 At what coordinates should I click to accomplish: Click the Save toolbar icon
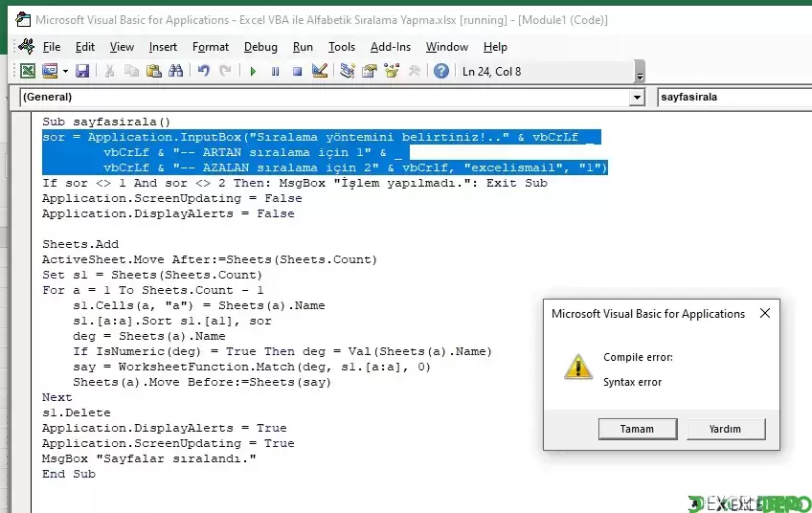click(82, 71)
